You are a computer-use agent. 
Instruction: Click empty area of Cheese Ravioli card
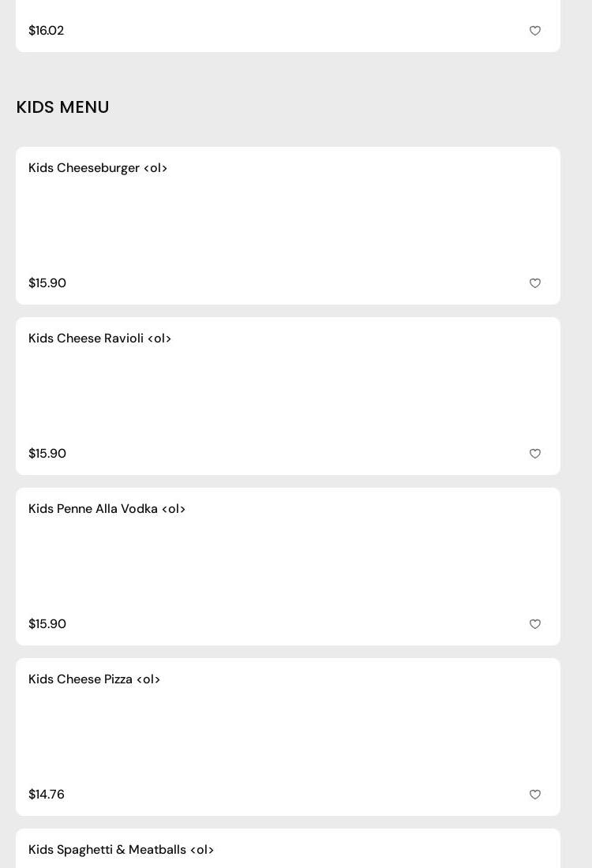click(x=288, y=396)
